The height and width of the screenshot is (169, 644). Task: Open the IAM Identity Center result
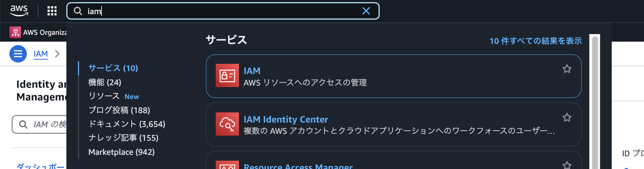tap(286, 119)
